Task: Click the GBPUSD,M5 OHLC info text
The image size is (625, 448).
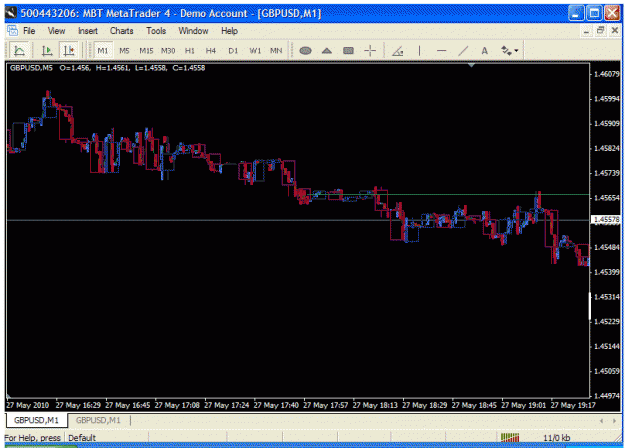Action: click(x=108, y=68)
